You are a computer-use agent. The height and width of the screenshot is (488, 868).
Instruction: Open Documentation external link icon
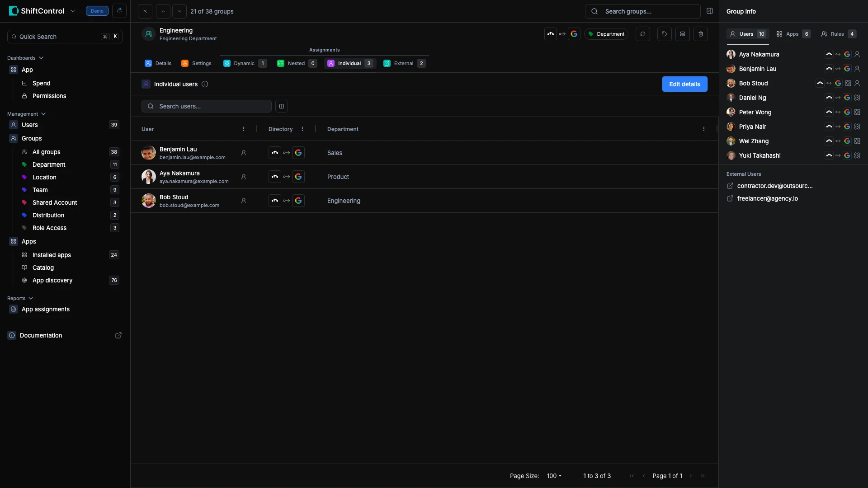118,335
